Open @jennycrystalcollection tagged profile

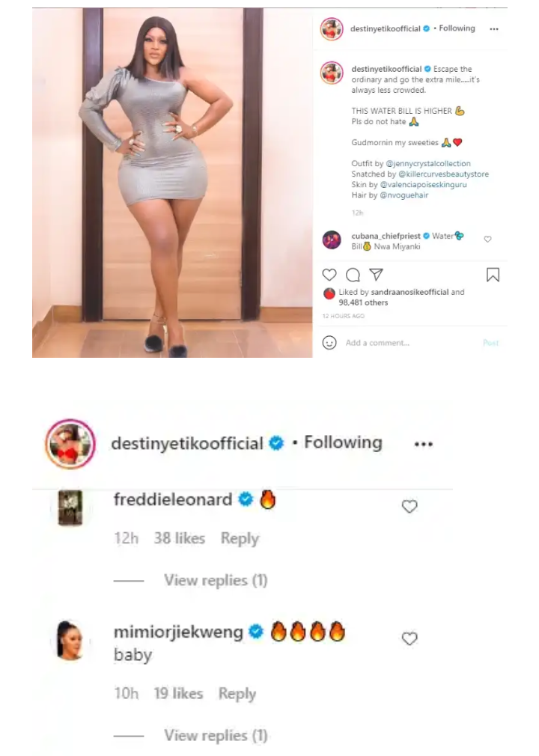click(x=428, y=163)
